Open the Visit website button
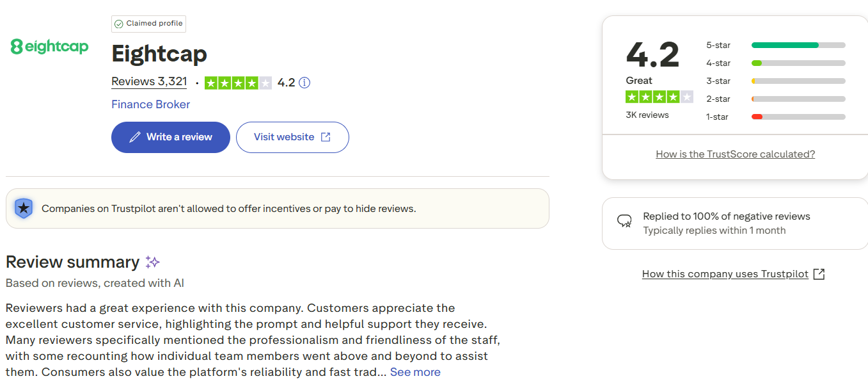Viewport: 868px width, 390px height. point(292,137)
